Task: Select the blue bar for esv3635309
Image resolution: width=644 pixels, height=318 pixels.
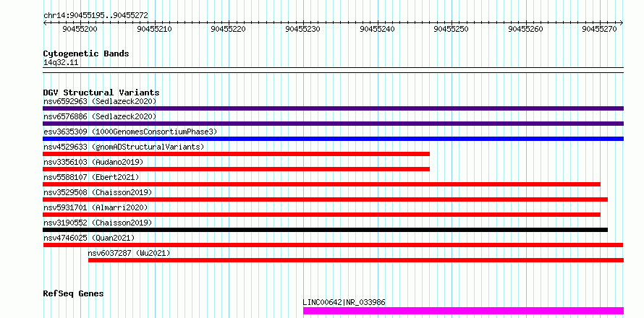Action: point(334,139)
